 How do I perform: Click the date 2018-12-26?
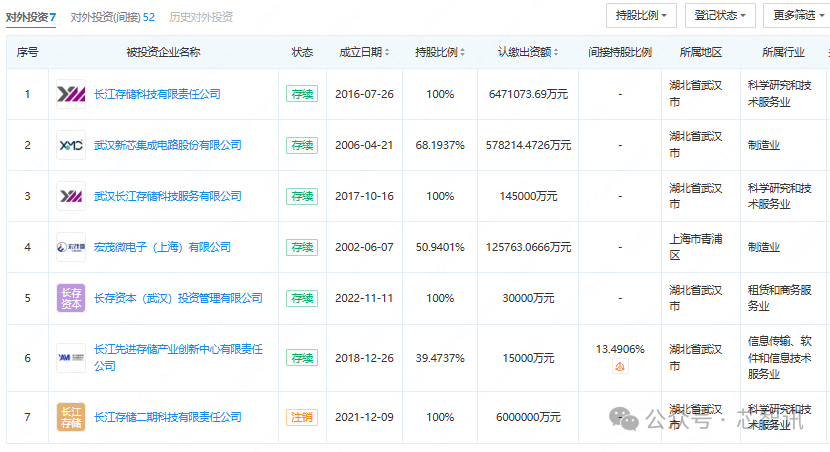tap(364, 358)
